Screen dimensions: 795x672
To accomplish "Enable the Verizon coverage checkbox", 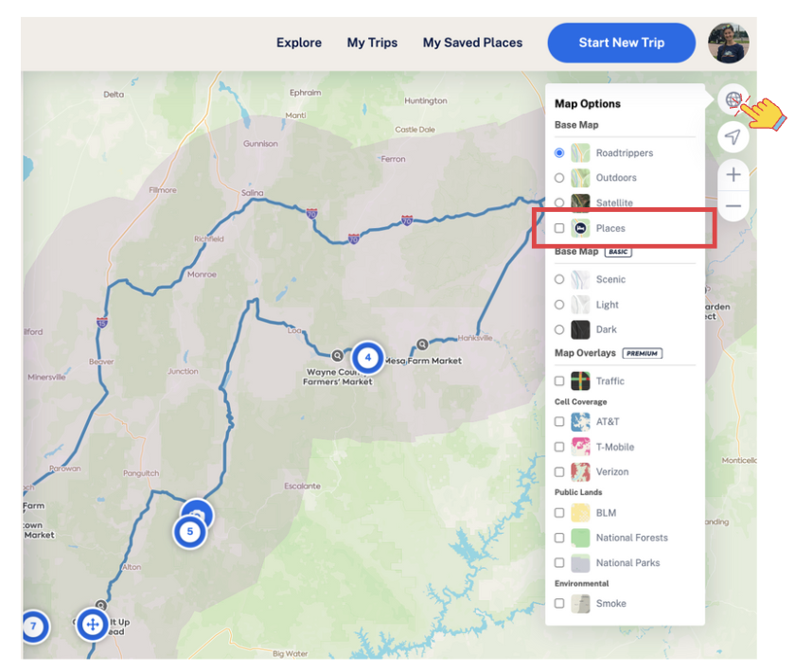I will (559, 471).
